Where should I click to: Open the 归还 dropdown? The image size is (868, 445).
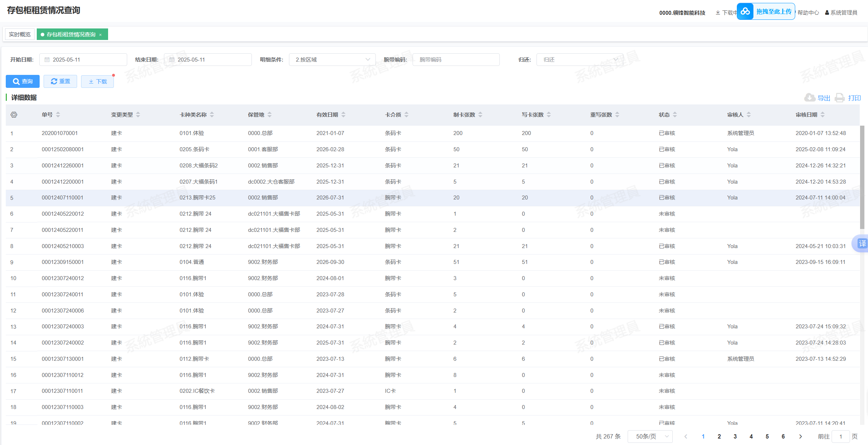(x=579, y=60)
